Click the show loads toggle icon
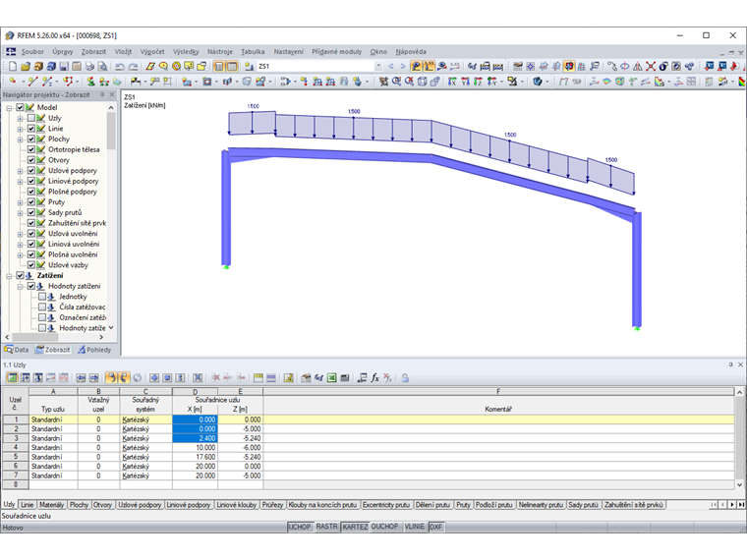Viewport: 747px width, 560px height. coord(416,66)
